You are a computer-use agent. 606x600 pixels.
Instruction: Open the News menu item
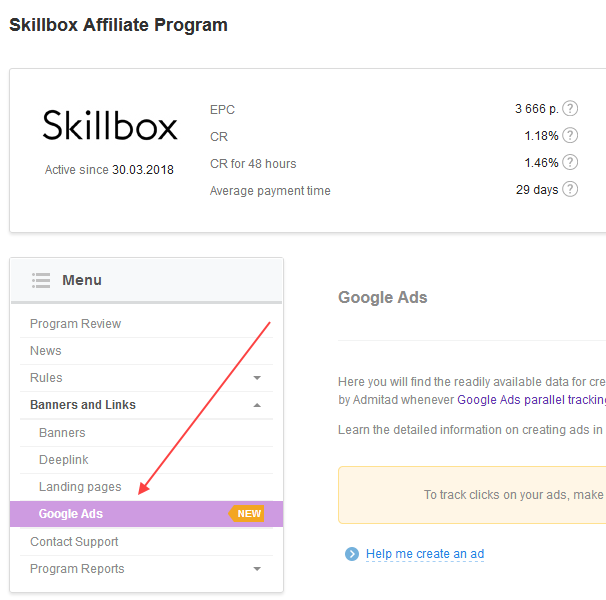pyautogui.click(x=146, y=351)
